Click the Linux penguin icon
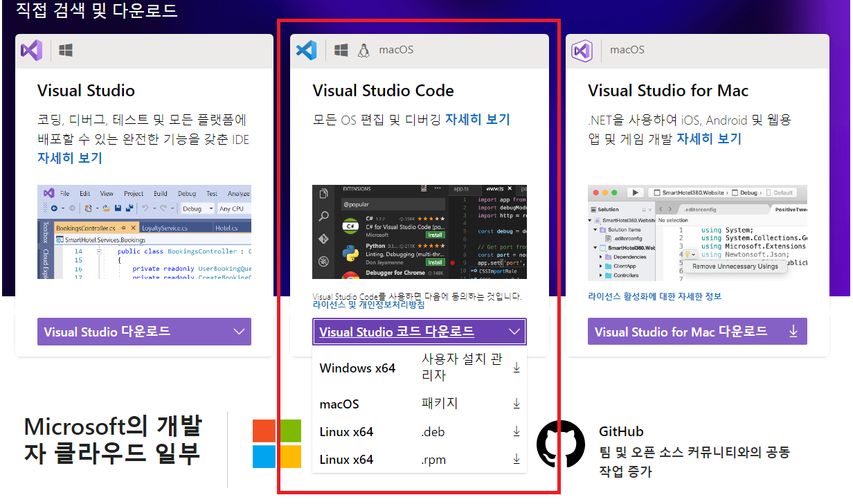 coord(364,50)
